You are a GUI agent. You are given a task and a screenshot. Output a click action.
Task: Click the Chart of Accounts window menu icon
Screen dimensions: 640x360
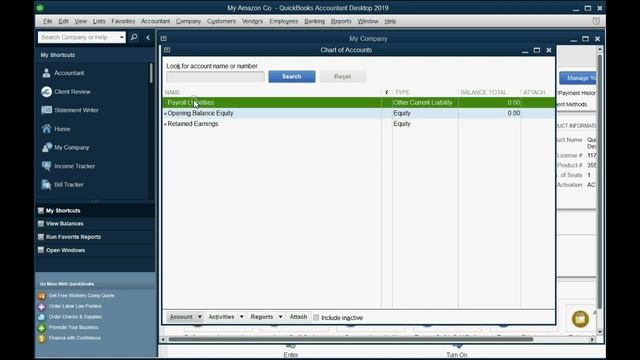[167, 50]
